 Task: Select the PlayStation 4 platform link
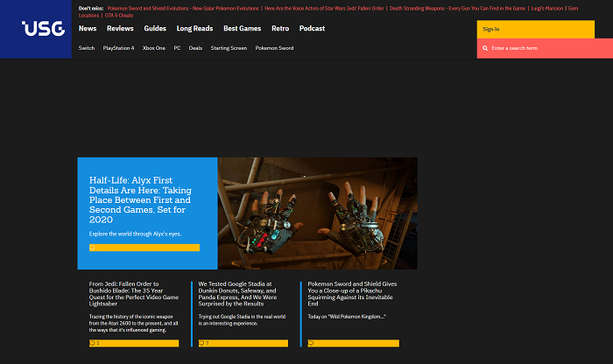[118, 48]
